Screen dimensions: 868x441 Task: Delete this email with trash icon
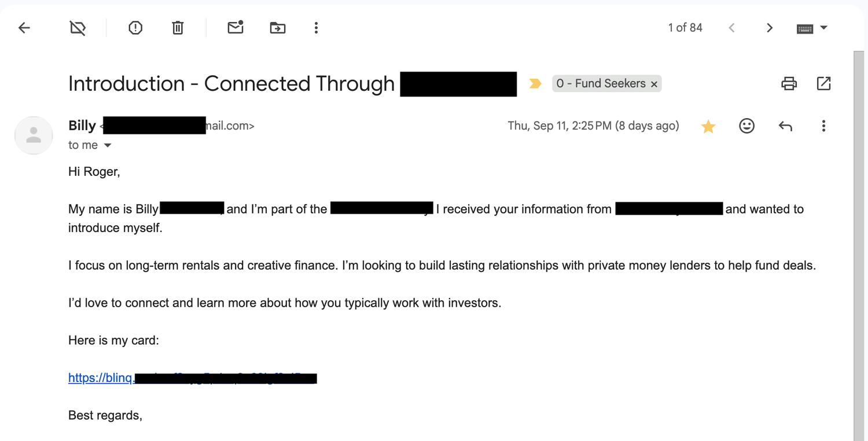click(x=178, y=28)
